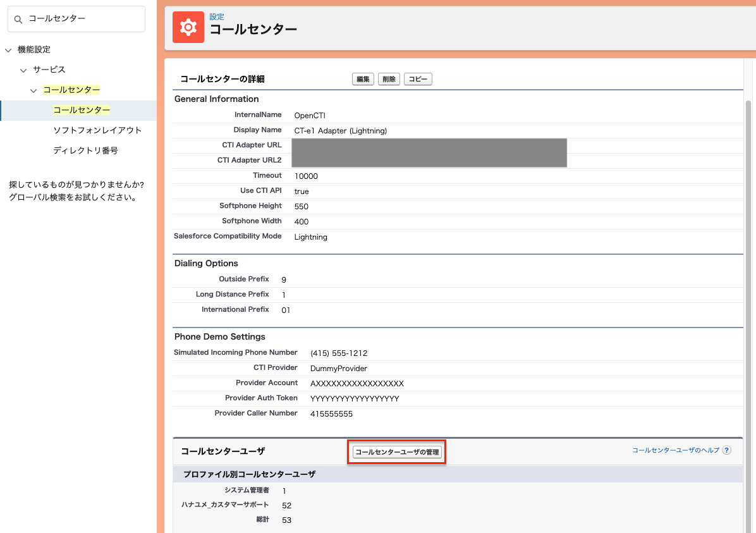Image resolution: width=756 pixels, height=533 pixels.
Task: Open コールセンターユーザのヘルプ help icon
Action: click(727, 450)
